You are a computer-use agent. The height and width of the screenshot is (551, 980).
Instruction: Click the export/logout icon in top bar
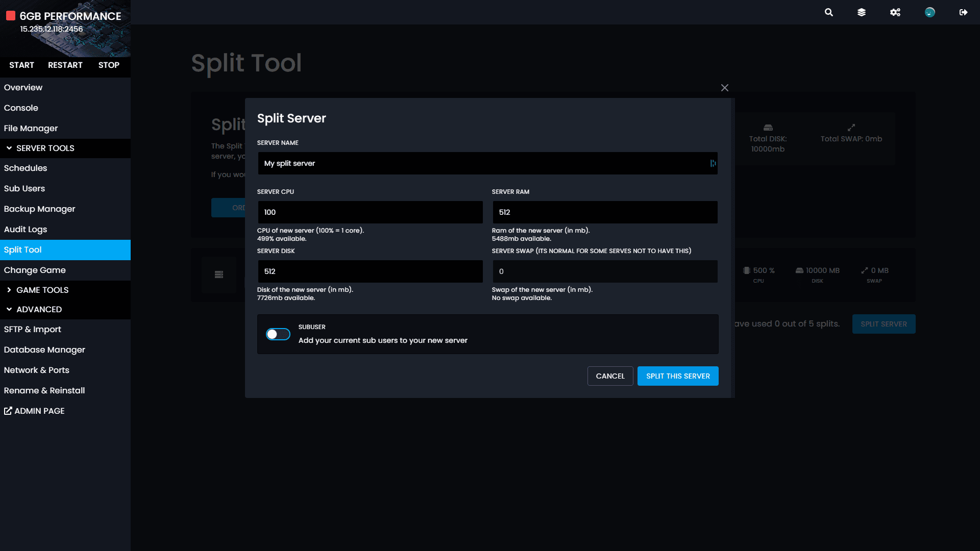[x=964, y=12]
